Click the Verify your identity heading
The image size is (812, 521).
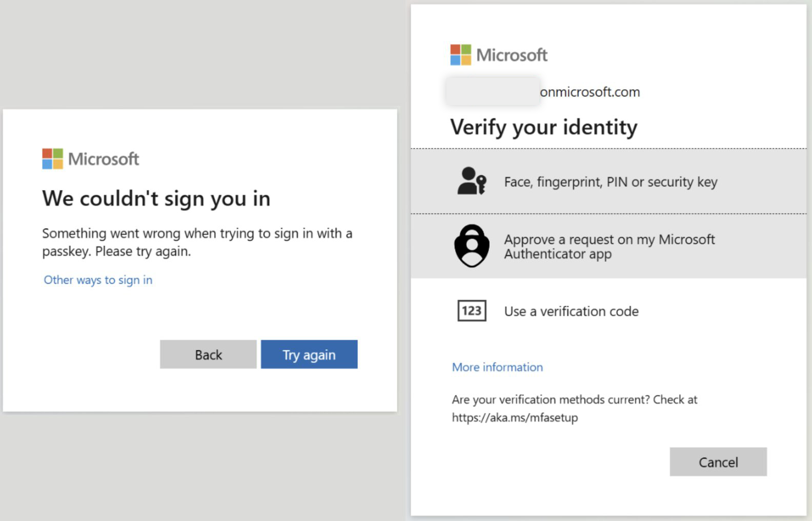[x=544, y=127]
